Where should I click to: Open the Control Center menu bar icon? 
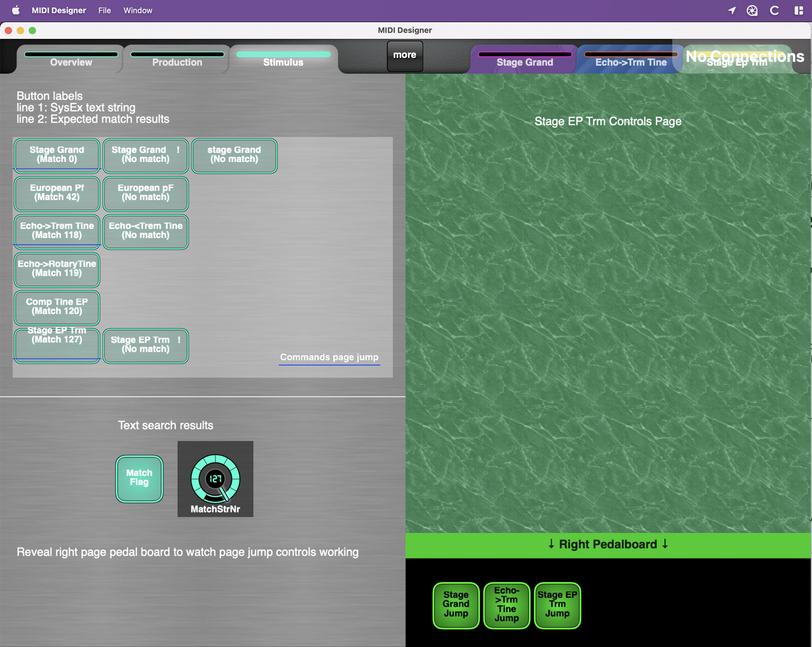pos(799,10)
